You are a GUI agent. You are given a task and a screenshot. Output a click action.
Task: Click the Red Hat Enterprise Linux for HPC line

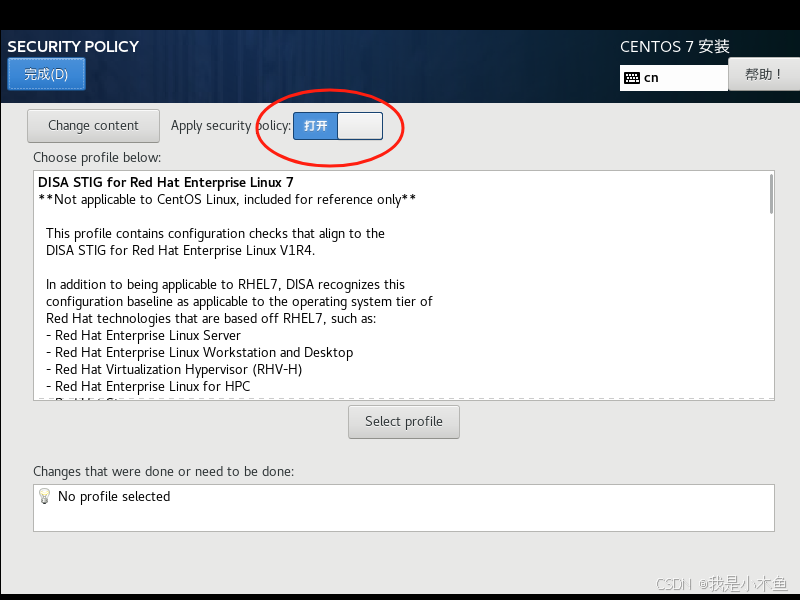148,387
